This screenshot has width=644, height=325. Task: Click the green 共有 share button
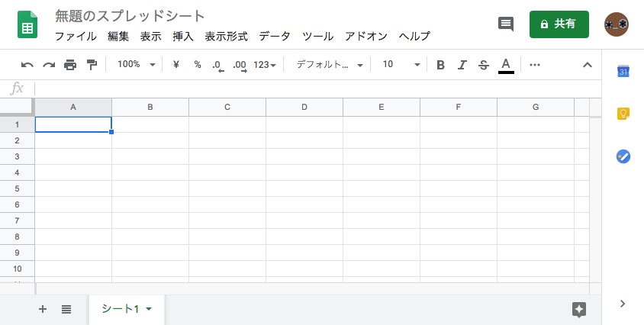[x=559, y=24]
